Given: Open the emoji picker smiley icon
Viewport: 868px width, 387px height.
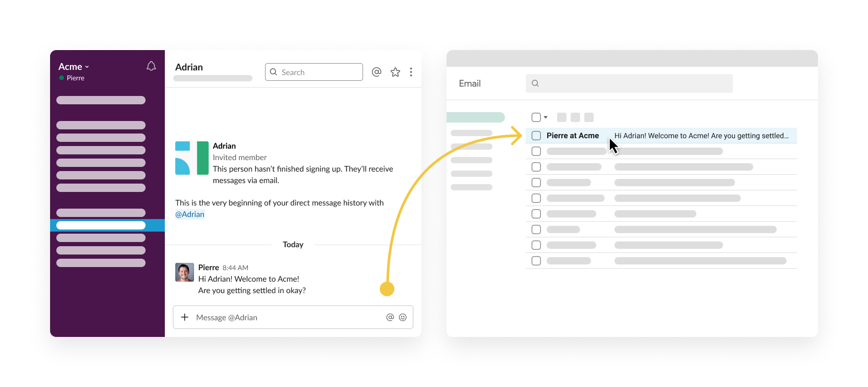Looking at the screenshot, I should coord(403,317).
